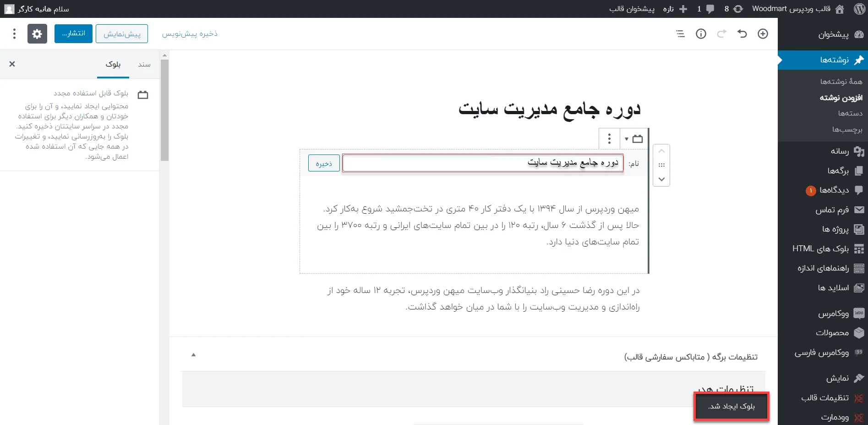Open برچسب‌ها tags submenu link
The height and width of the screenshot is (425, 868).
pos(847,129)
